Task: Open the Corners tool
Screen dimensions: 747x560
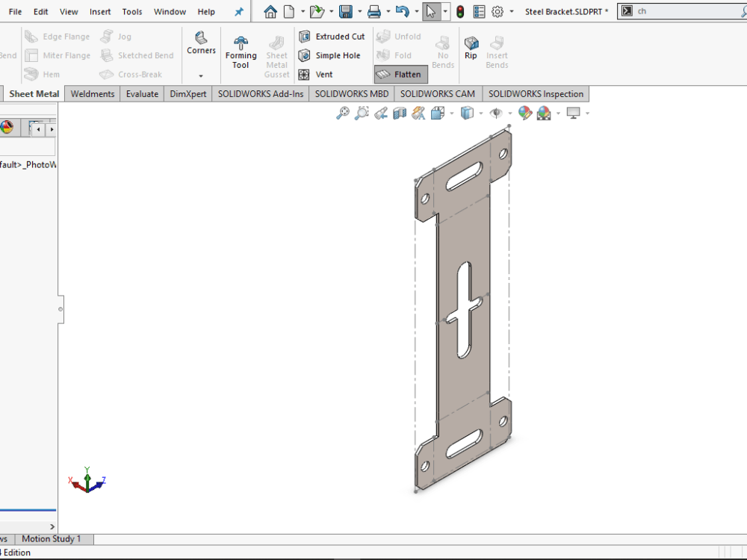Action: coord(201,45)
